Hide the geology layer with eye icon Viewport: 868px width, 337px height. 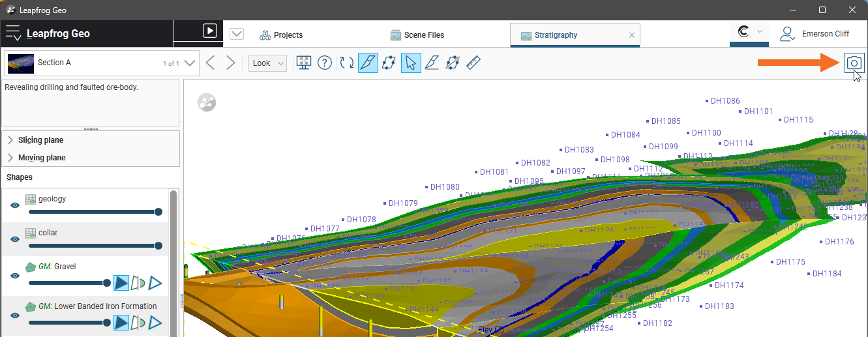tap(14, 205)
